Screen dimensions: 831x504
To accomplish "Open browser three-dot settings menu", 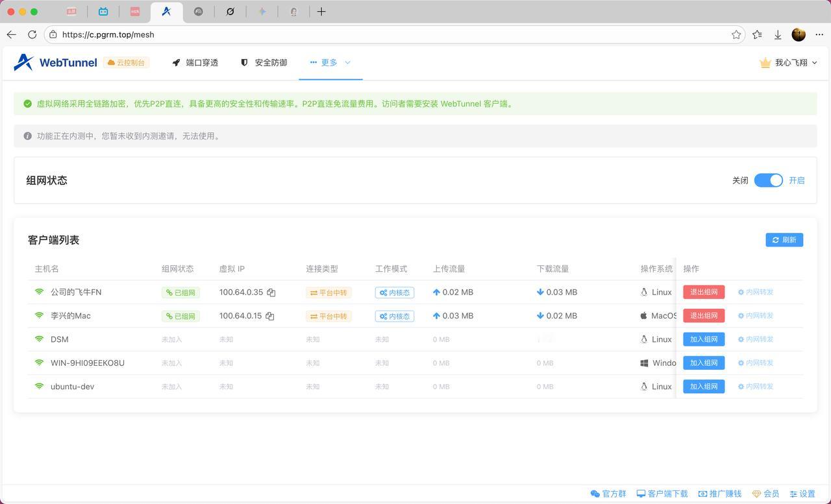I will 819,34.
